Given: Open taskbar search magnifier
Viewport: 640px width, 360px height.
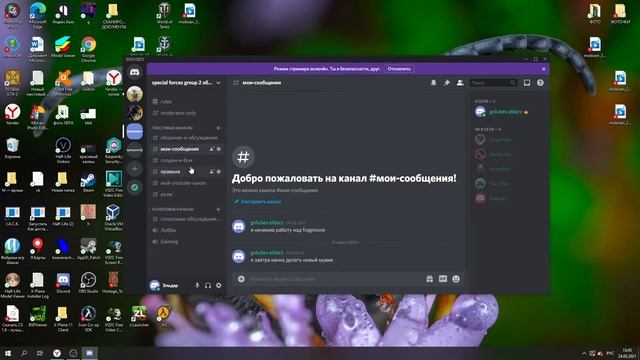Looking at the screenshot, I should pos(24,353).
